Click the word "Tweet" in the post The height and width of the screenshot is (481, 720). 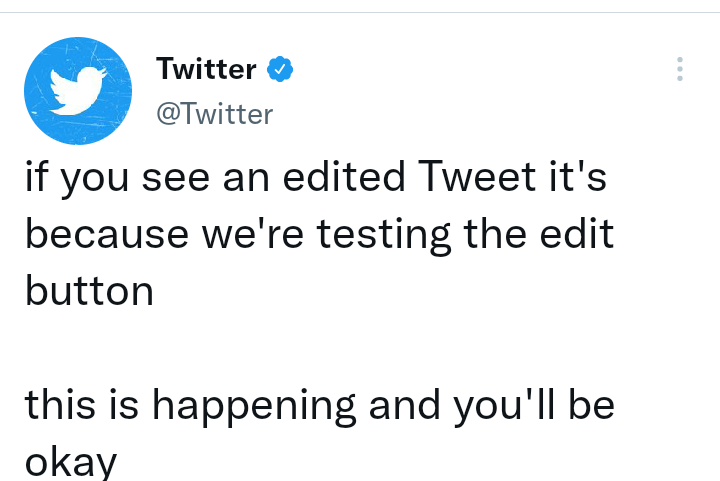[x=477, y=177]
